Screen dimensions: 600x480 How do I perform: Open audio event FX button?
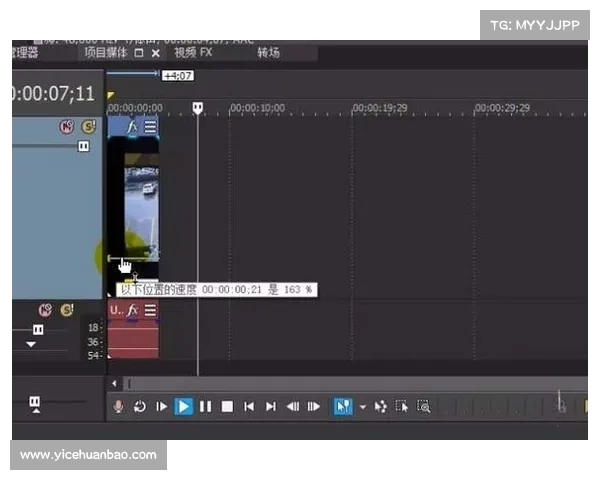tap(132, 310)
